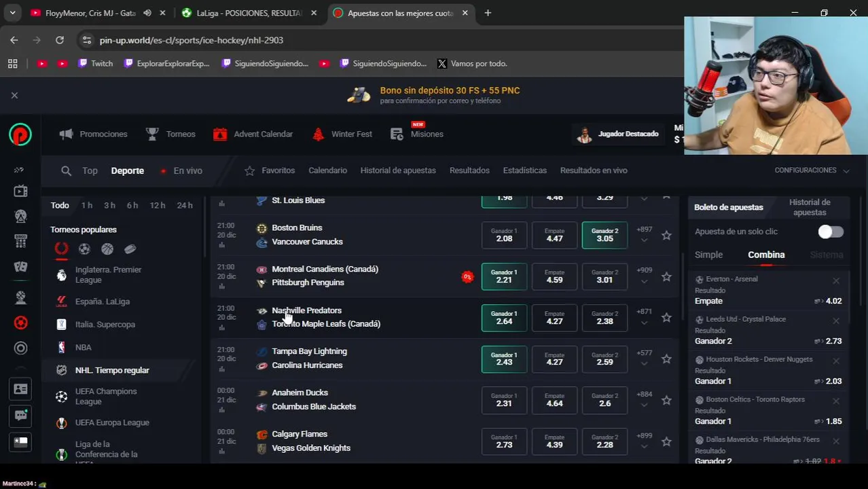Image resolution: width=868 pixels, height=489 pixels.
Task: Open Calendario link
Action: [x=327, y=170]
